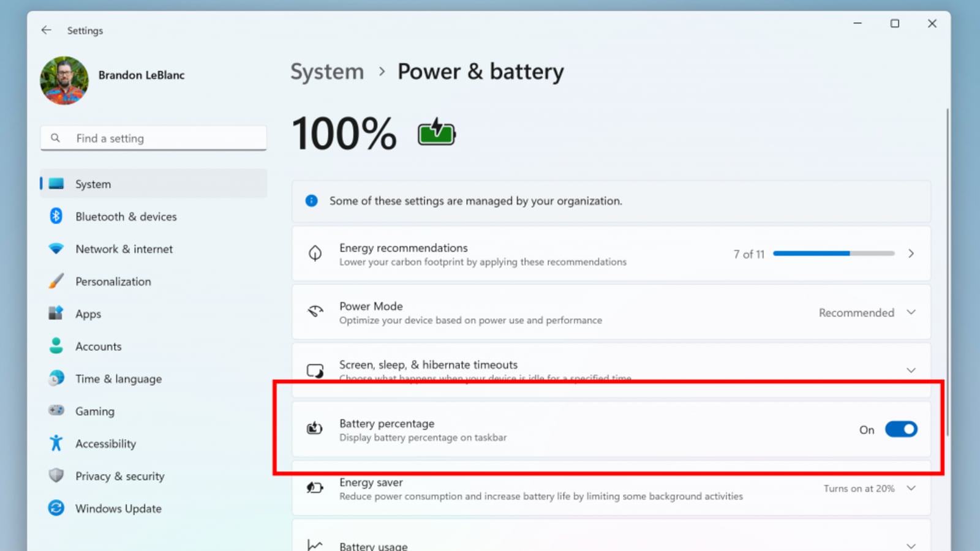Open Time & language settings

[x=118, y=379]
